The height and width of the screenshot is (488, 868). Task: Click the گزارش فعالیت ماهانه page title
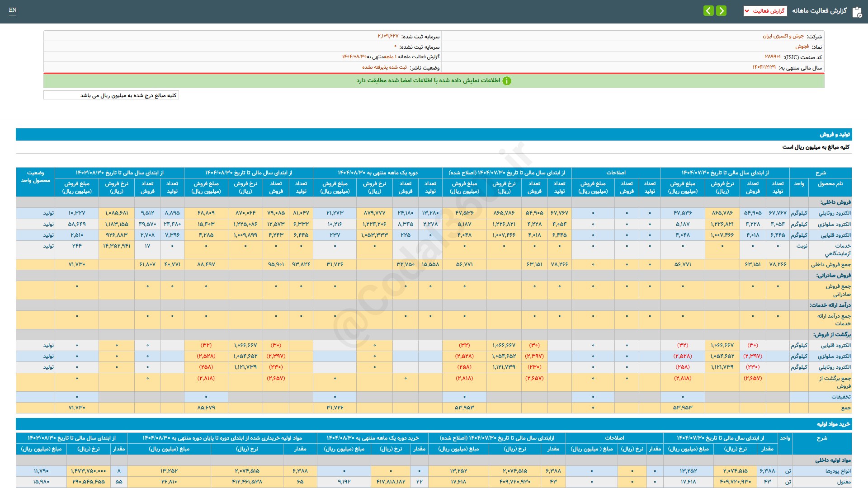[819, 11]
